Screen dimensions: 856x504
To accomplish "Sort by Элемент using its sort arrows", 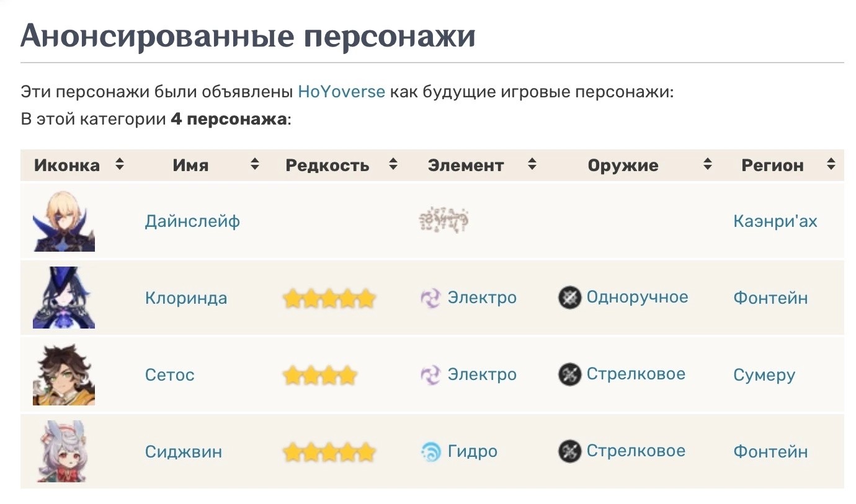I will point(532,165).
